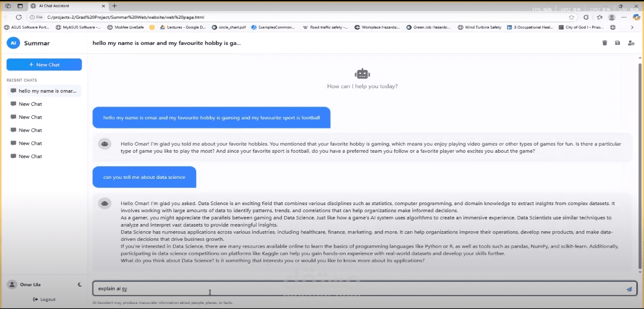The height and width of the screenshot is (309, 644).
Task: Open a new browser tab
Action: click(114, 6)
